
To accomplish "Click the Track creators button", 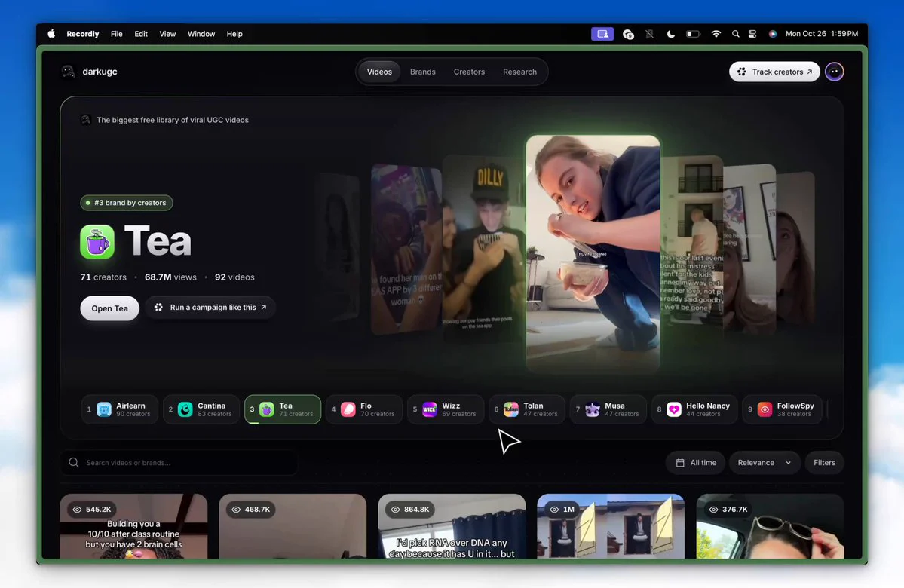I will 774,72.
